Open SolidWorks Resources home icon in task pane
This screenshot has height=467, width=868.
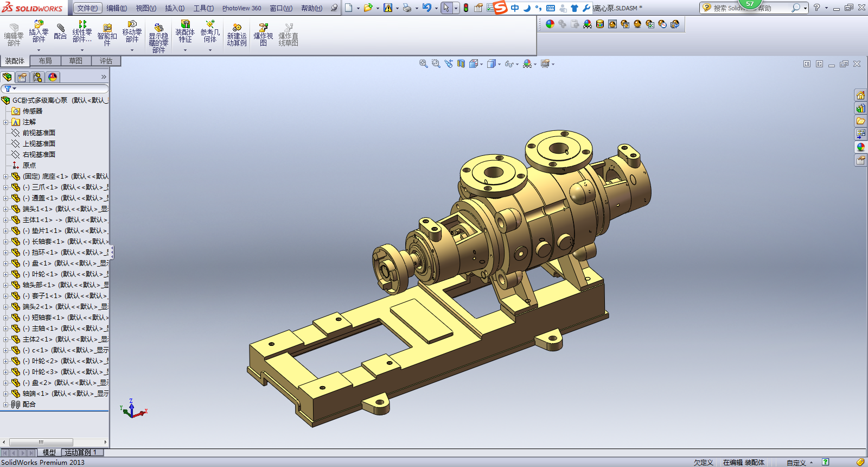(860, 96)
